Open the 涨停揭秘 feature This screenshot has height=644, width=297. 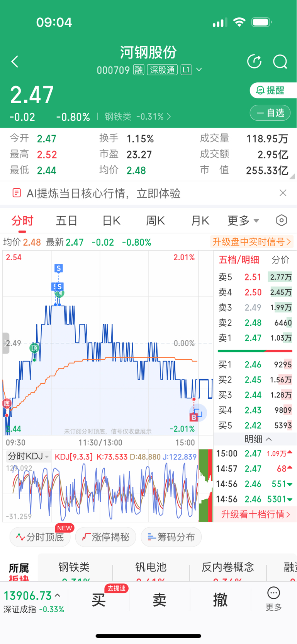tap(105, 537)
